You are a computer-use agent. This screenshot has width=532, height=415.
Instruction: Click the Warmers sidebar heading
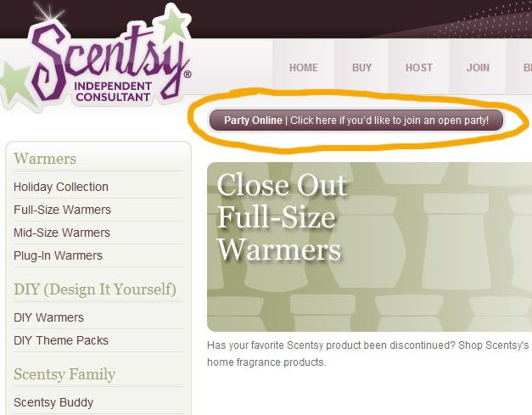(45, 159)
